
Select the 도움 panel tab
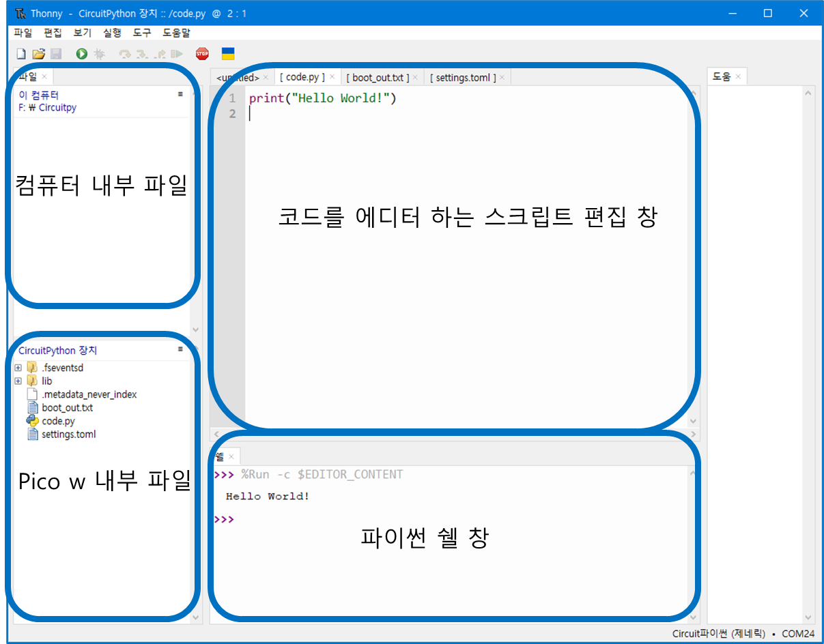tap(722, 76)
